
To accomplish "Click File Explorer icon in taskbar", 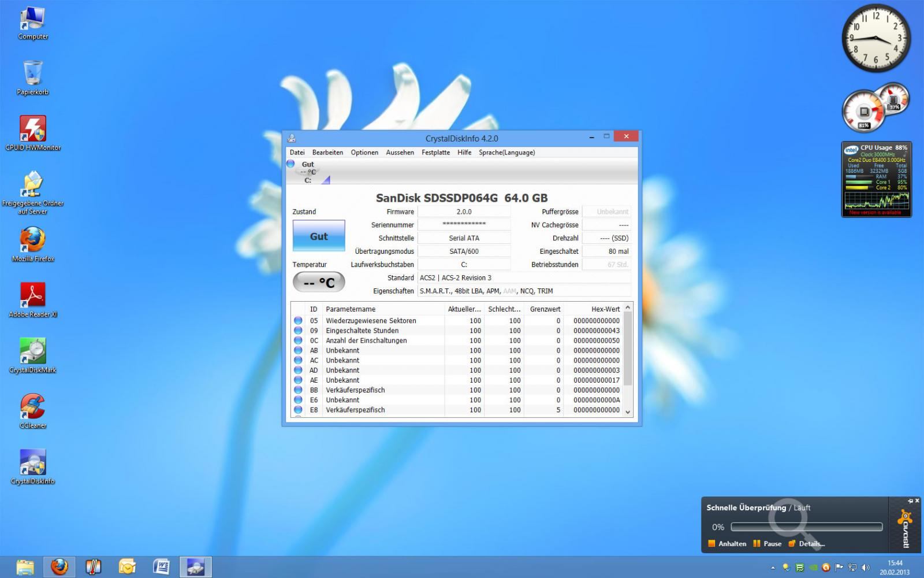I will [x=25, y=567].
